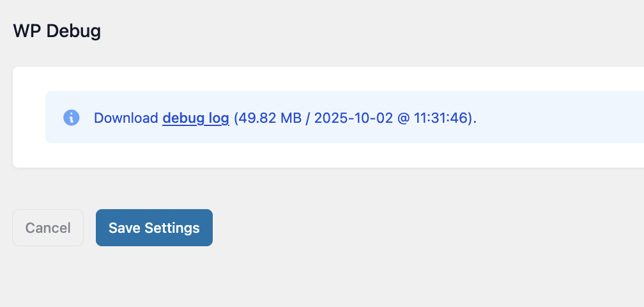
Task: Click the "MB" unit in the notice
Action: (286, 118)
